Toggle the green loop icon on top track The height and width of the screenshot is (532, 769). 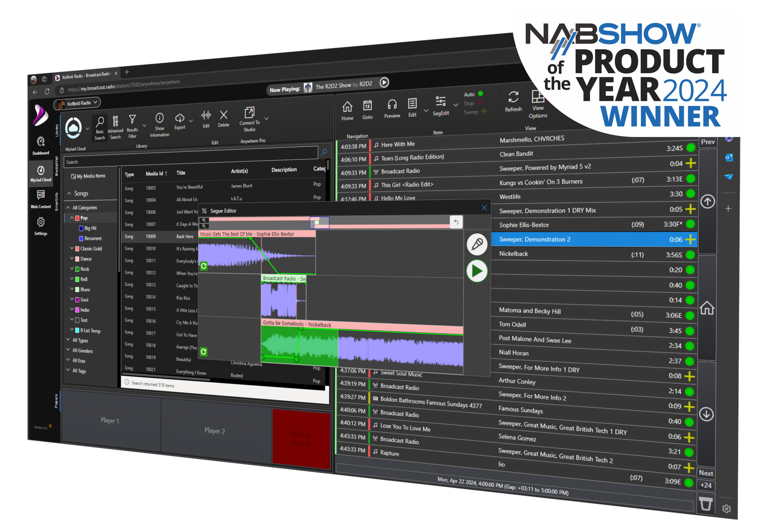pyautogui.click(x=203, y=266)
